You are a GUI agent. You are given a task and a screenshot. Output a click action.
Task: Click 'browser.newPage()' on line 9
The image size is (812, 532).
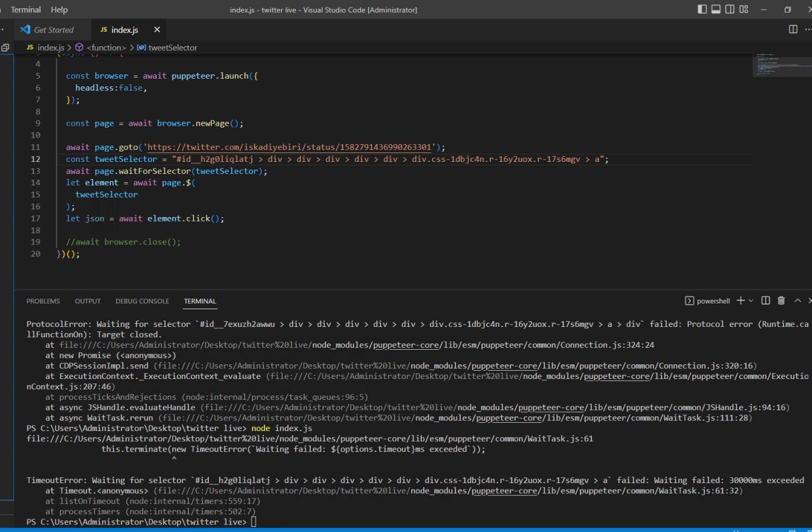(x=198, y=123)
